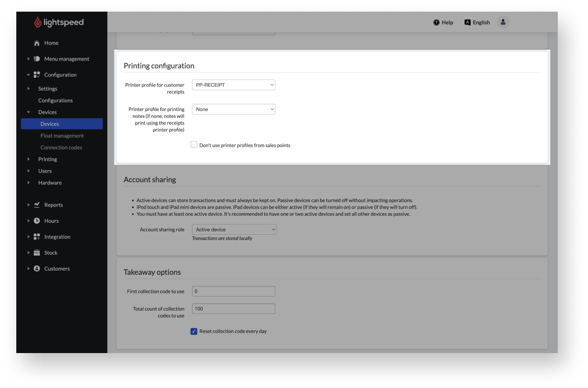Click the Printing configuration heading
Image resolution: width=588 pixels, height=388 pixels.
click(159, 66)
